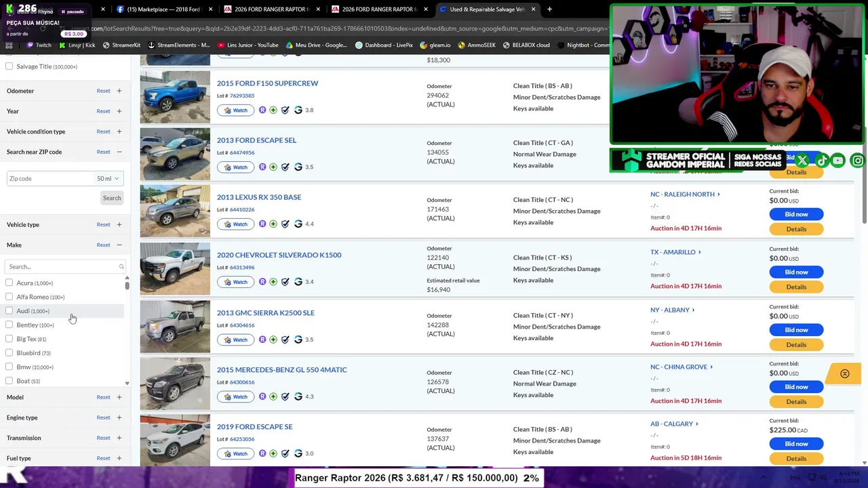Select the Used & Repairable Salvage Vehicles tab
The height and width of the screenshot is (488, 868).
coord(488,9)
